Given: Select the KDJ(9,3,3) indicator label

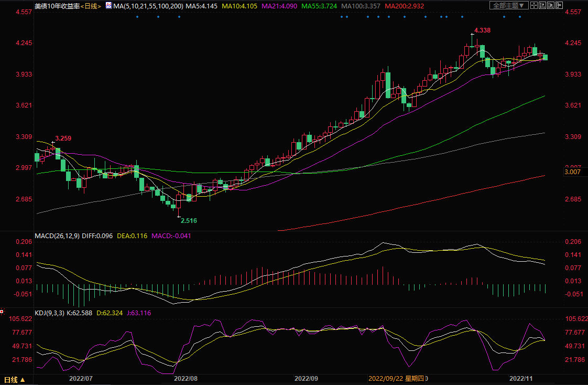Looking at the screenshot, I should (50, 313).
